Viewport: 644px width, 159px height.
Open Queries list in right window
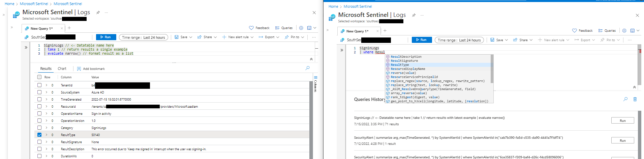point(607,31)
